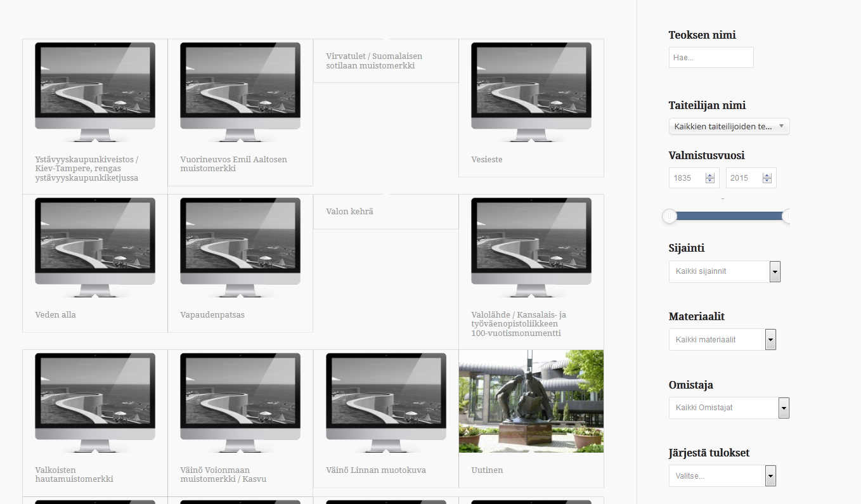Open the Järjestä tulokset Valitse dropdown
This screenshot has height=504, width=861.
722,476
